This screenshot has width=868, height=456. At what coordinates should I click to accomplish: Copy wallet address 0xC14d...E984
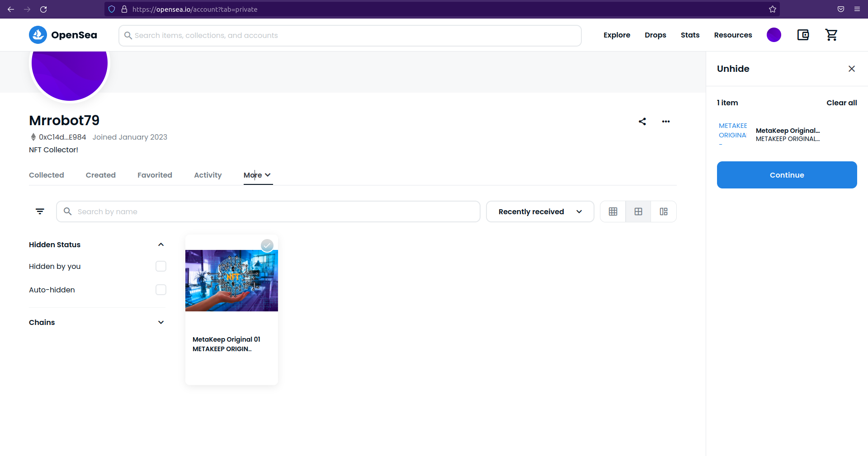(62, 137)
